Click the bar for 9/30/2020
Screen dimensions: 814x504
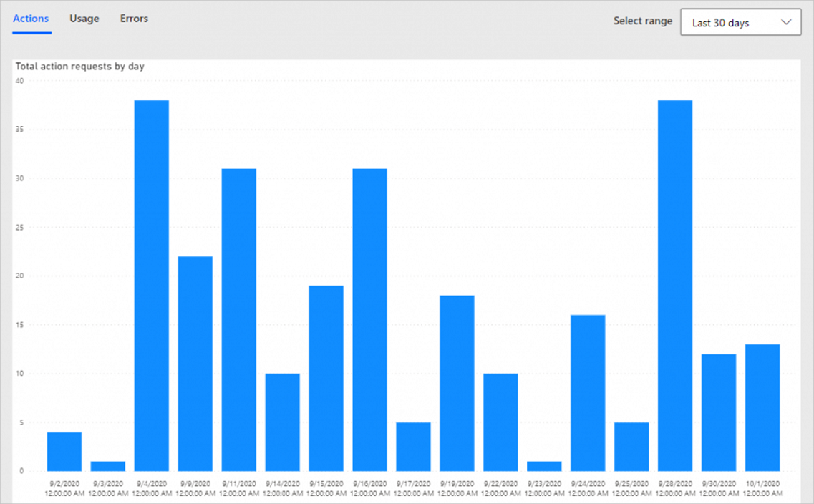pyautogui.click(x=719, y=415)
